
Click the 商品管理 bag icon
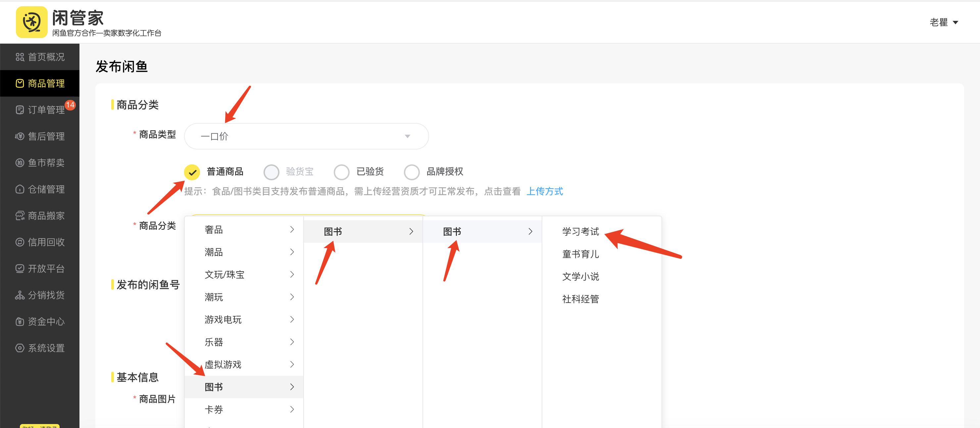point(20,83)
